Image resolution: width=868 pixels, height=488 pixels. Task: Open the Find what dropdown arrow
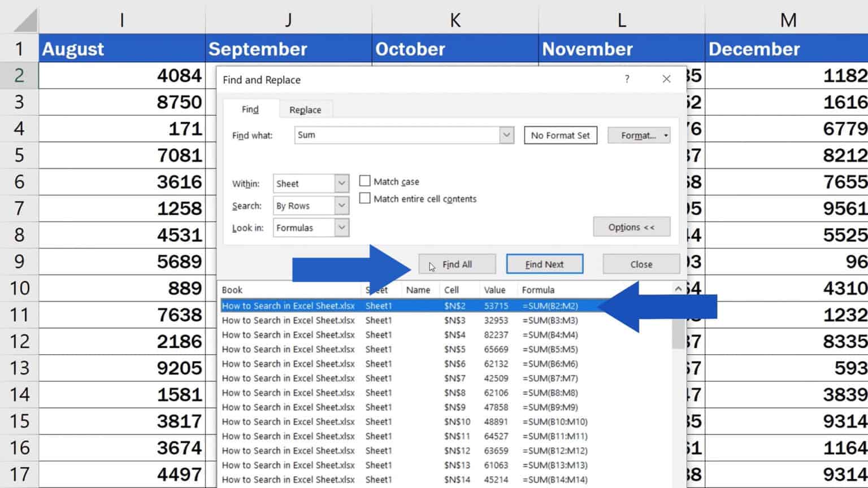pyautogui.click(x=506, y=135)
